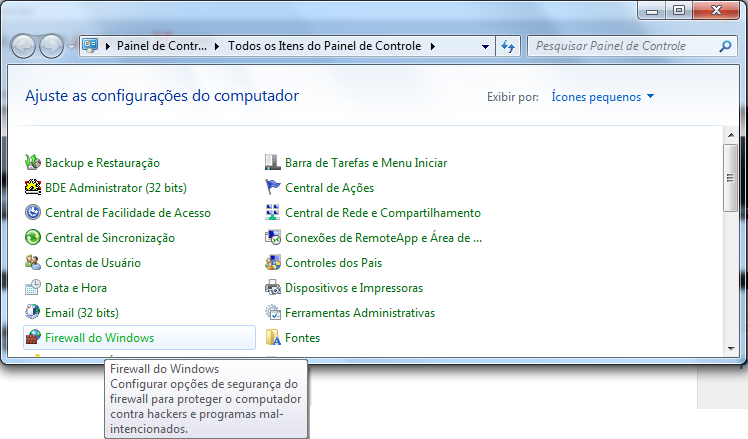Click the Refresh button
This screenshot has height=439, width=748.
(508, 46)
